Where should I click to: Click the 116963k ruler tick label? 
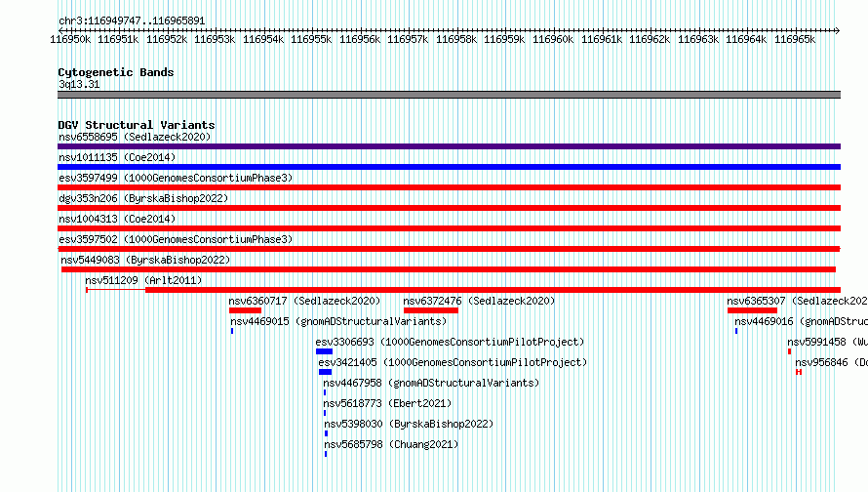(698, 39)
